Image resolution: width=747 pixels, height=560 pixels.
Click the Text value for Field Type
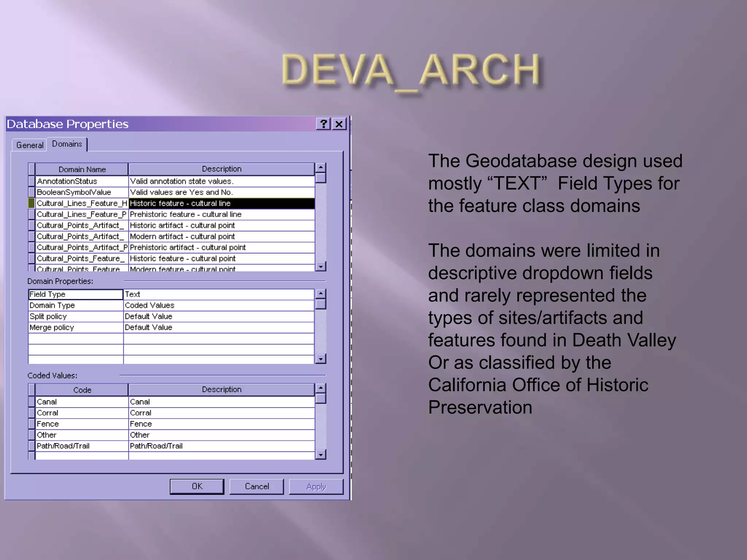(x=219, y=294)
